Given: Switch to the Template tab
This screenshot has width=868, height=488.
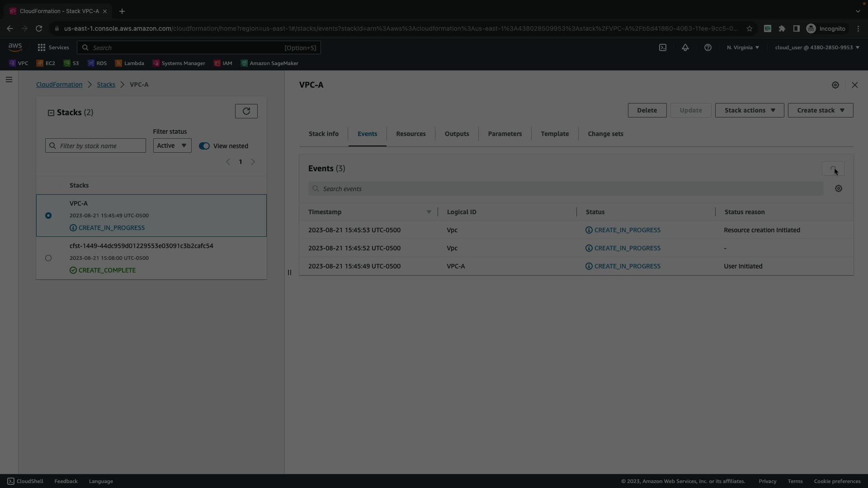Looking at the screenshot, I should (555, 134).
